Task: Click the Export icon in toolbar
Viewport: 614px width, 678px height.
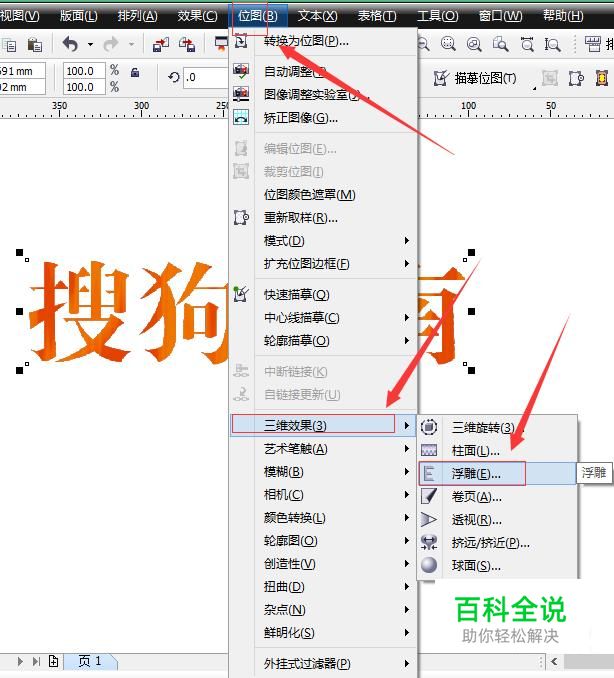Action: click(x=187, y=44)
